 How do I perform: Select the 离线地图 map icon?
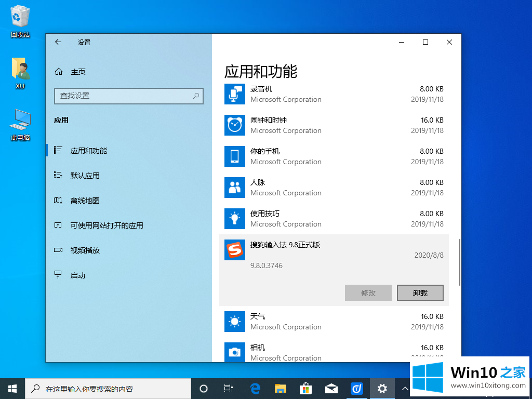coord(58,200)
